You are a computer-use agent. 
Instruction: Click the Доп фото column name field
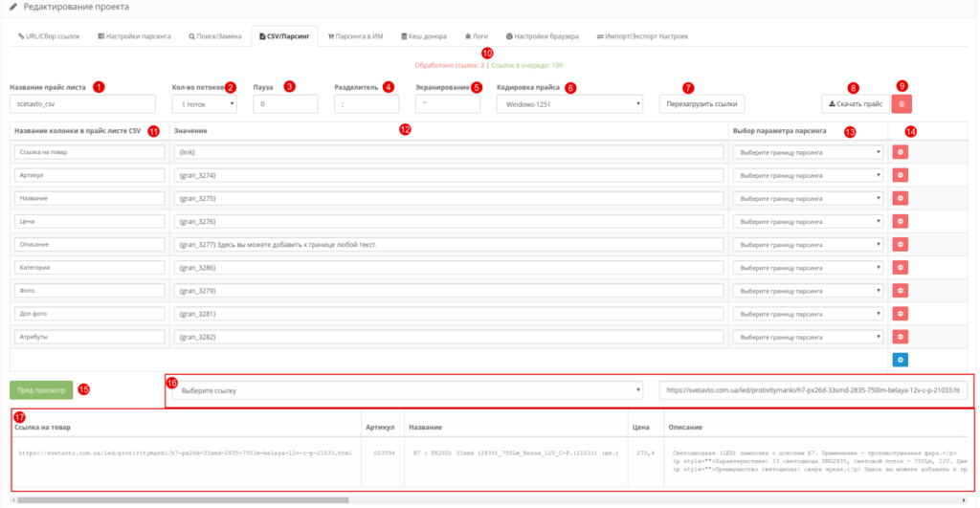[89, 314]
